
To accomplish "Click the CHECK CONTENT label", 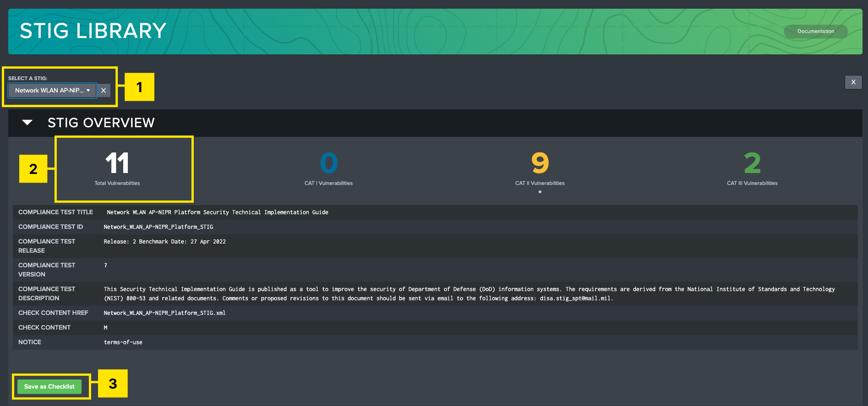I will (44, 328).
